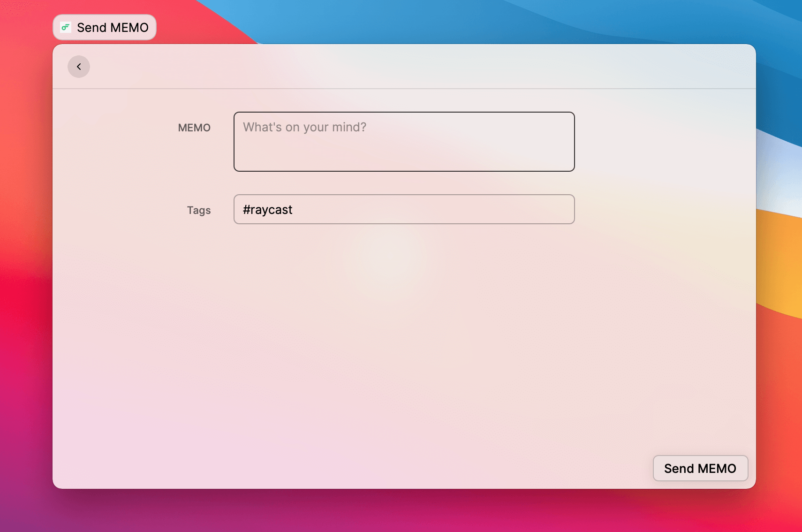This screenshot has width=802, height=532.
Task: Click the desktop wallpaper below the window
Action: 403,511
